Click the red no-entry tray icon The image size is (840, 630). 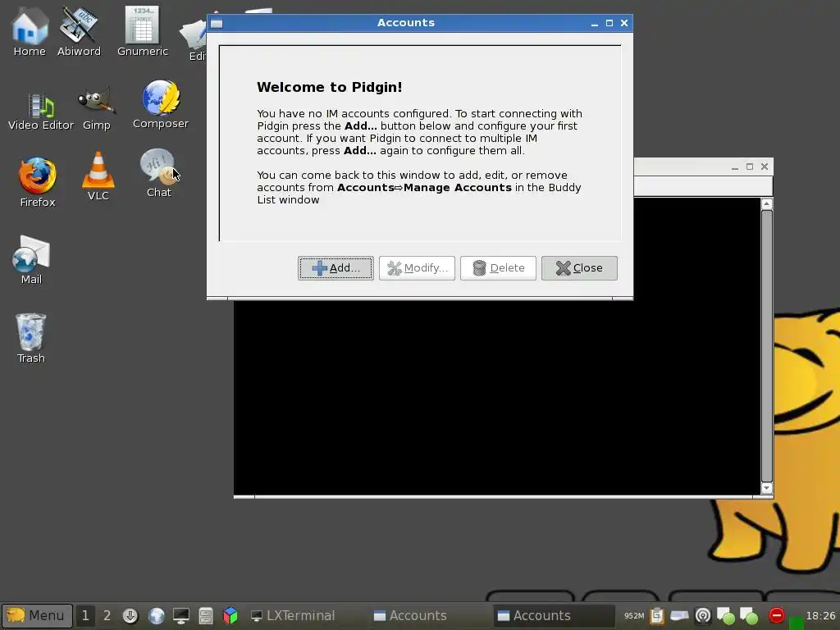776,615
